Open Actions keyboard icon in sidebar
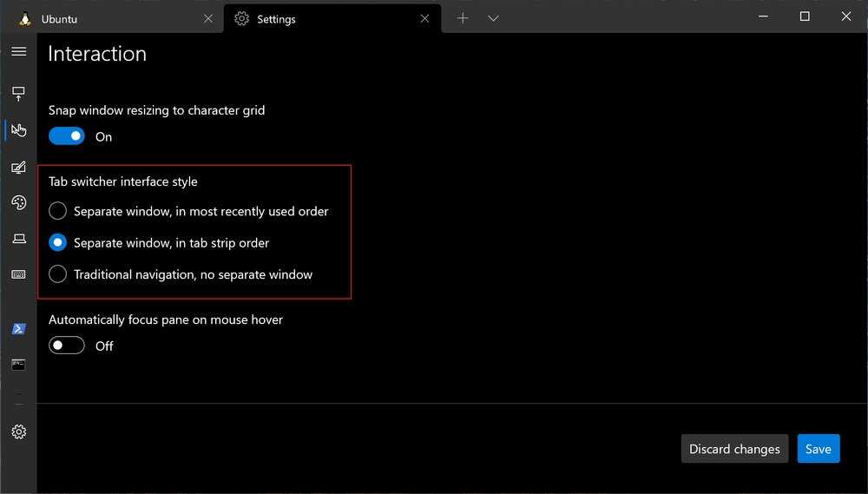Image resolution: width=868 pixels, height=494 pixels. coord(18,274)
